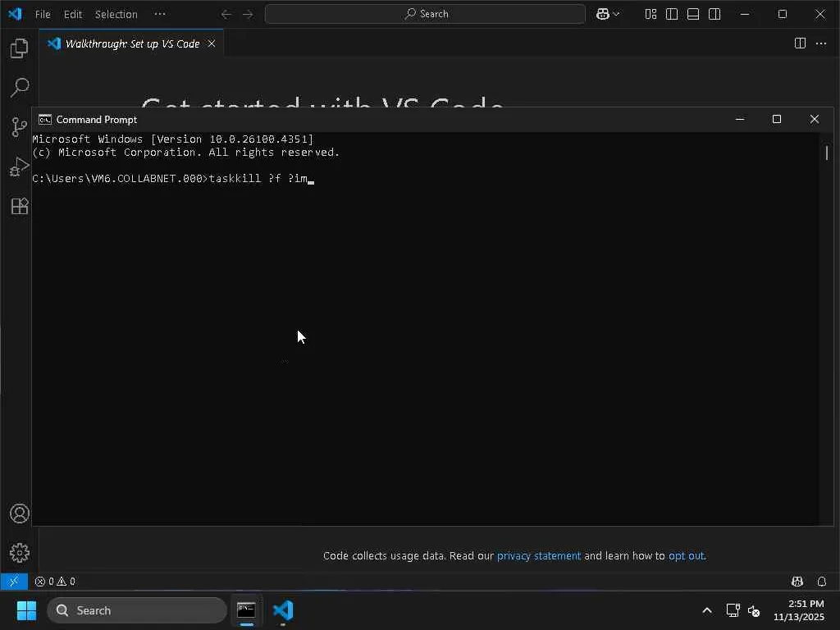Image resolution: width=840 pixels, height=630 pixels.
Task: Maximize the Command Prompt window
Action: pos(777,119)
